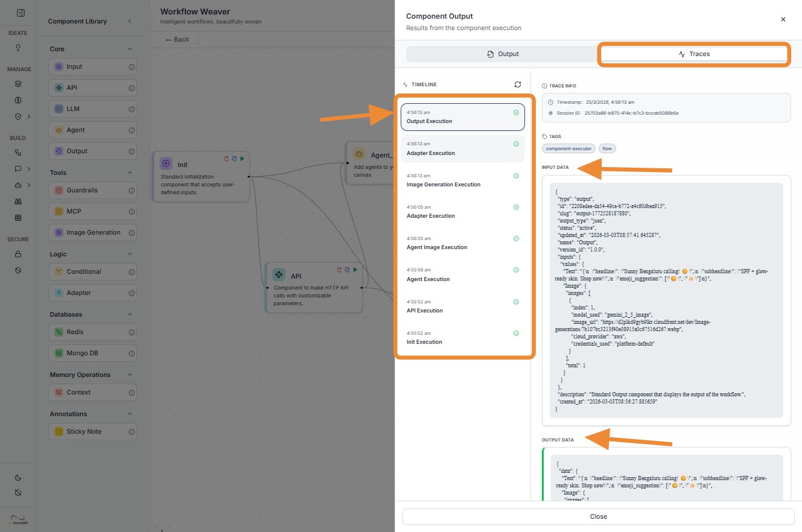Image resolution: width=802 pixels, height=532 pixels.
Task: Toggle the left navigation sidebar panel icon
Action: coord(21,13)
